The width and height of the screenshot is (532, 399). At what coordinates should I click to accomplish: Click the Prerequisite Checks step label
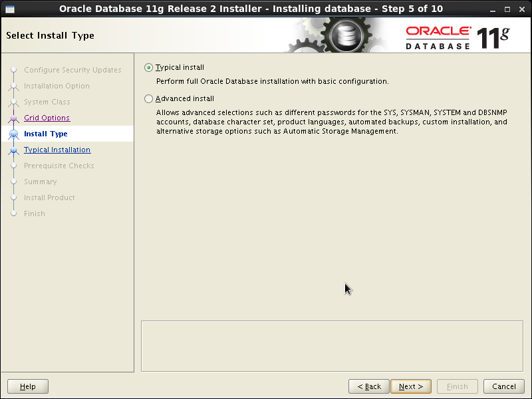tap(59, 166)
